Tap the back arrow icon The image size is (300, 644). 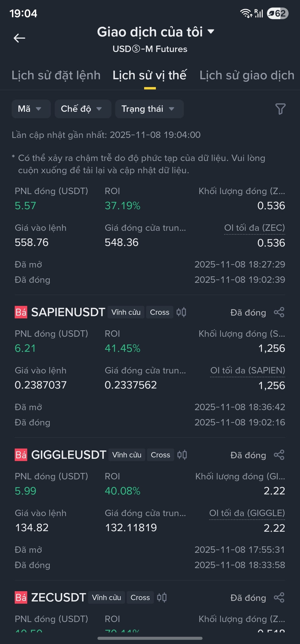19,38
